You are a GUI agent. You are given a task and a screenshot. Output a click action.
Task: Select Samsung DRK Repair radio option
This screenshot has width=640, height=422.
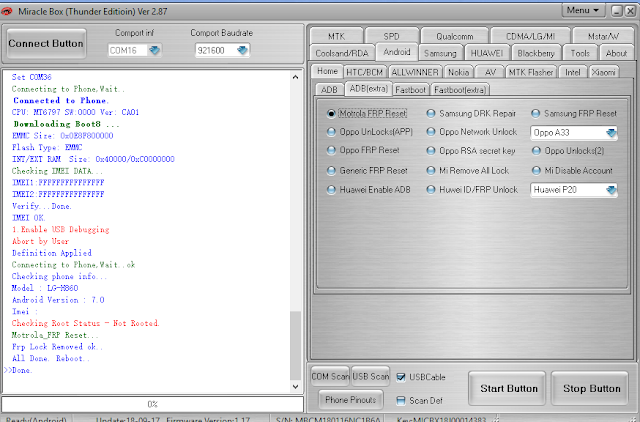click(x=431, y=113)
